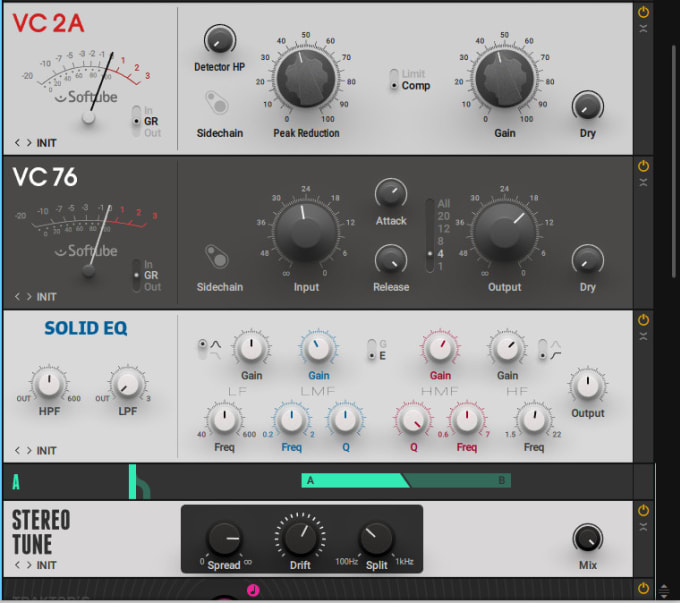Click the Solid EQ LF Gain knob

(252, 347)
